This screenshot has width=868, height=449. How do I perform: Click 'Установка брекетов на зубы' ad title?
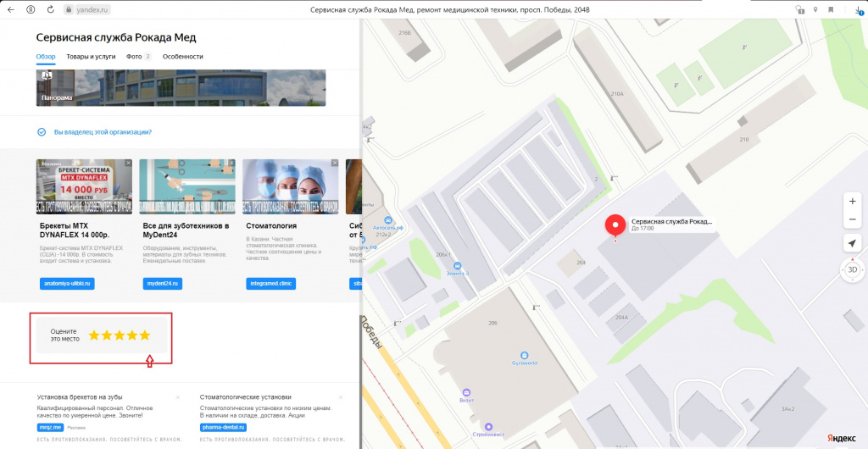[x=80, y=397]
